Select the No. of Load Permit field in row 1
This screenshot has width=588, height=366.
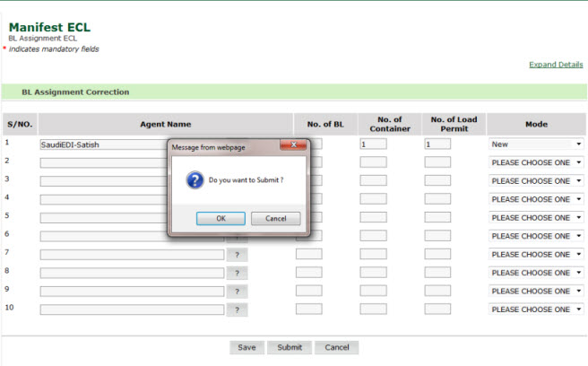[437, 144]
